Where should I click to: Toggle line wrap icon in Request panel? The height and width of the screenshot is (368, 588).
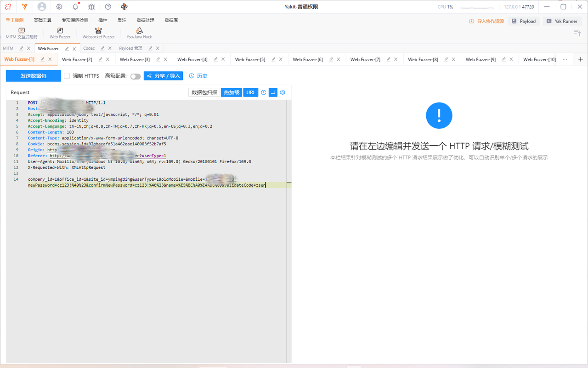point(273,92)
